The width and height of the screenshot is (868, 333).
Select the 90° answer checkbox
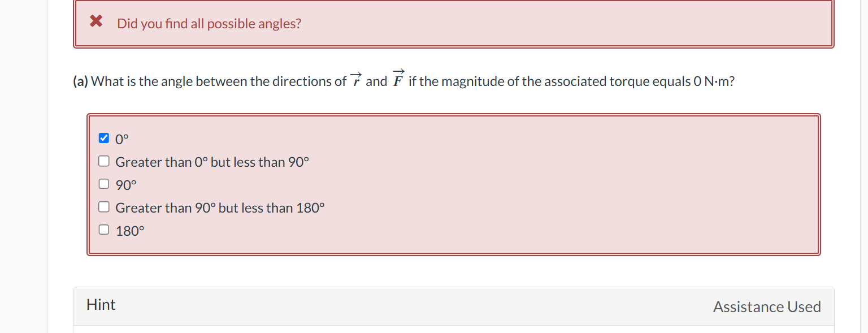tap(103, 183)
